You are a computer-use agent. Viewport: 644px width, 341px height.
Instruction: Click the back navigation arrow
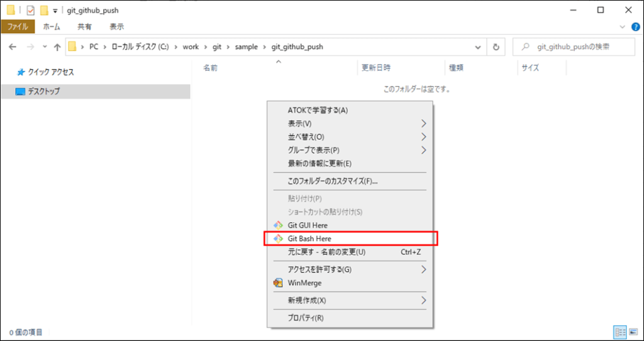[13, 47]
